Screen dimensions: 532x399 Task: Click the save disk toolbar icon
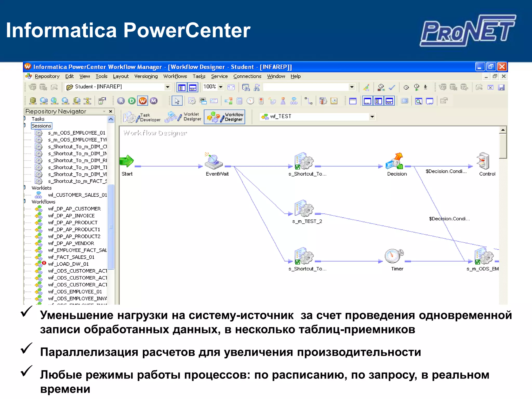tap(501, 87)
